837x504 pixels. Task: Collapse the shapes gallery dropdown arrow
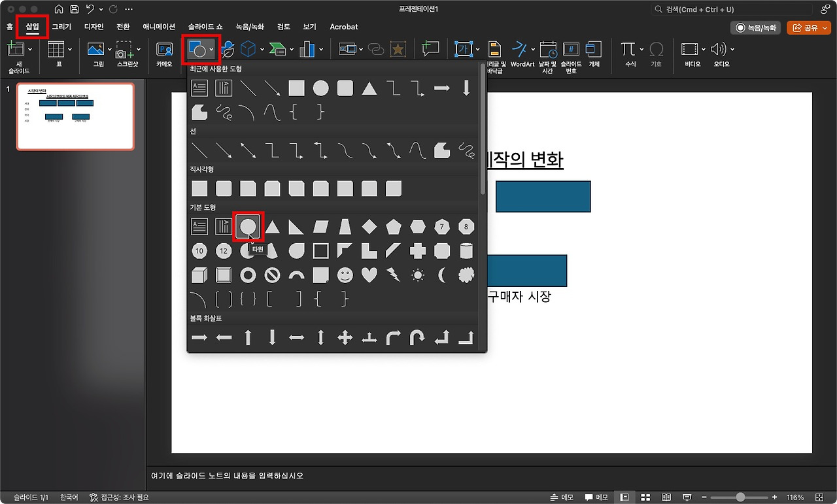211,50
